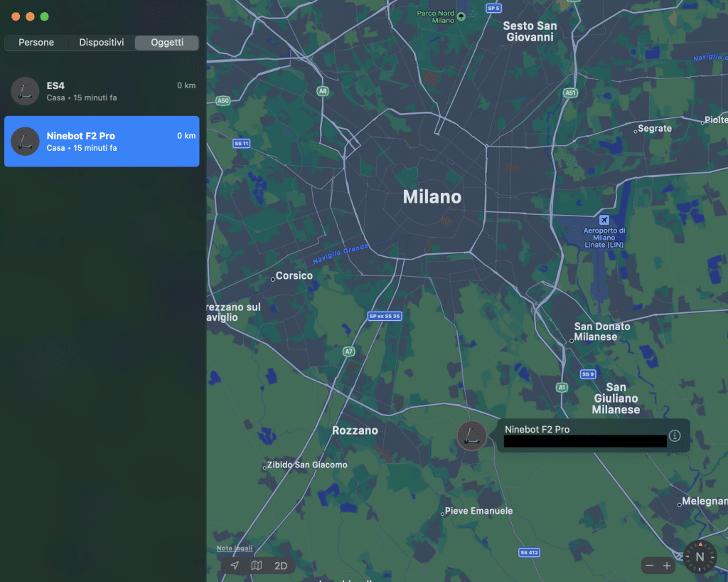Click the SP ex SS 35 road badge
The image size is (728, 582).
(385, 317)
